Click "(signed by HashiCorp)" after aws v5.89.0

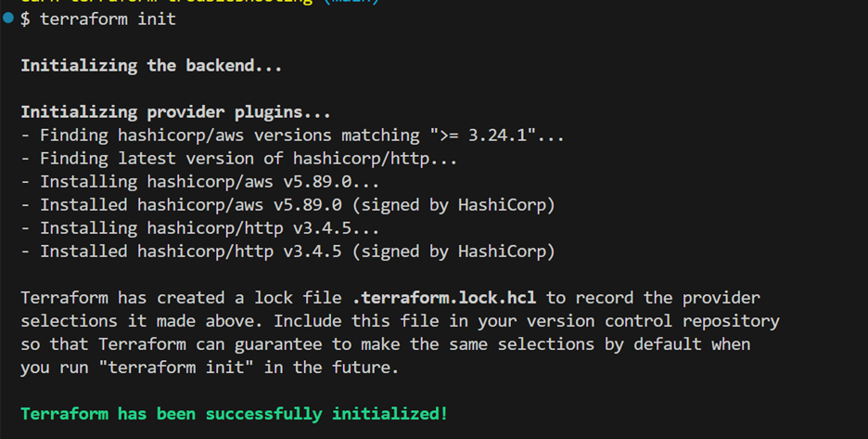point(453,205)
